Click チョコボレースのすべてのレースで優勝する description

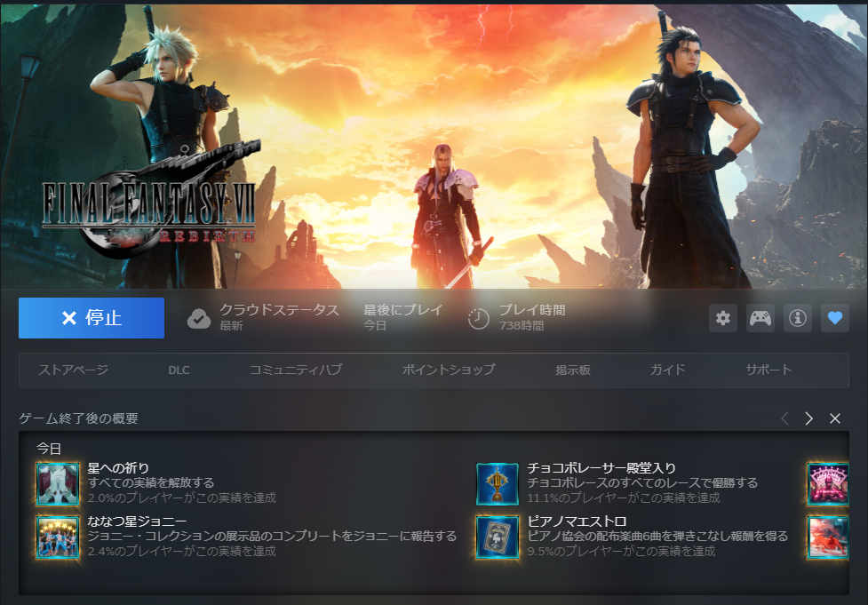pos(642,482)
